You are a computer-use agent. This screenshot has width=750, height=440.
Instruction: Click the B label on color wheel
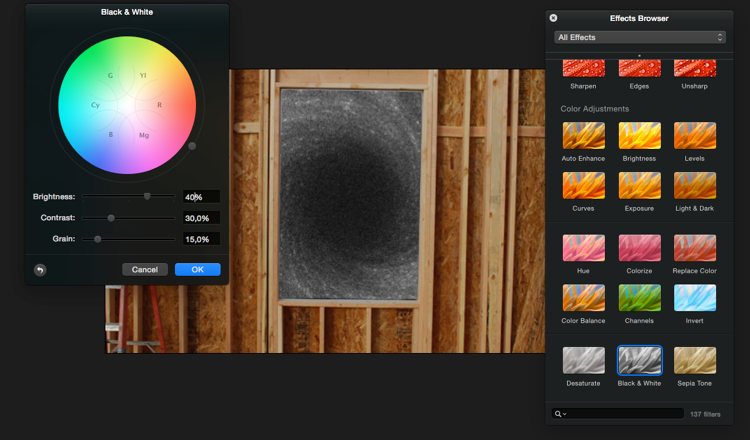pos(110,135)
